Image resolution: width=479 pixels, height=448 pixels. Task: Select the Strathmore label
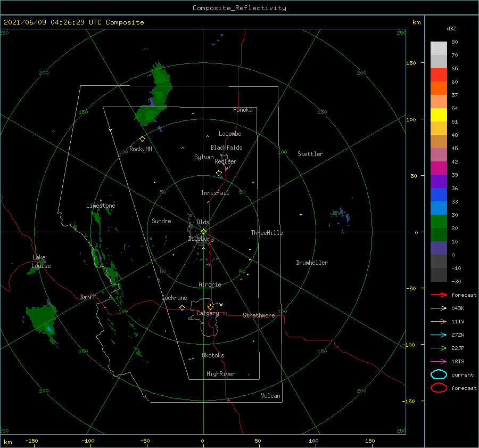259,315
